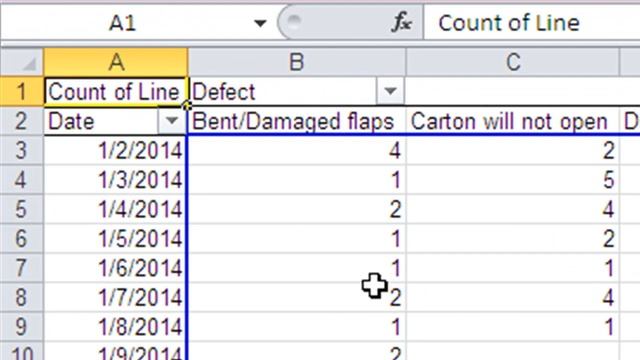Screen dimensions: 640x360
Task: Click Bent/Damaged flaps value for 1/2/2014
Action: click(297, 150)
